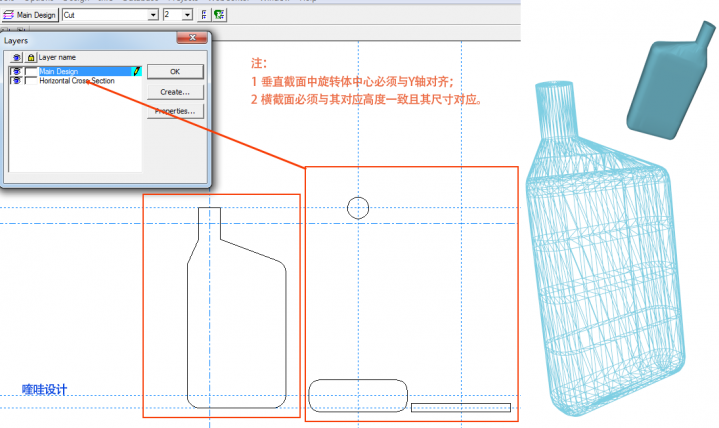The height and width of the screenshot is (428, 719).
Task: Toggle Horizontal Cross Section layer visibility eye
Action: pyautogui.click(x=16, y=81)
